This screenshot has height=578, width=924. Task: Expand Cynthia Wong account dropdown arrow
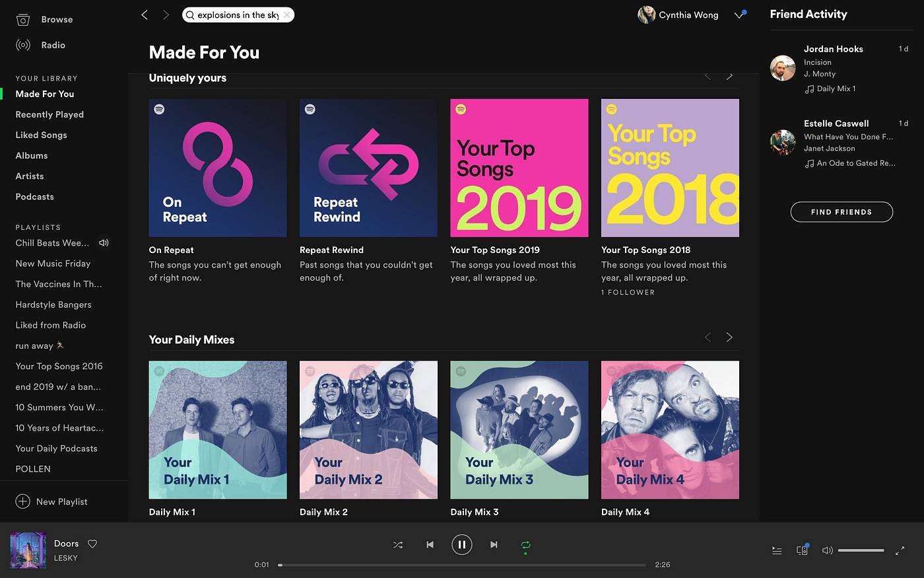[x=739, y=15]
